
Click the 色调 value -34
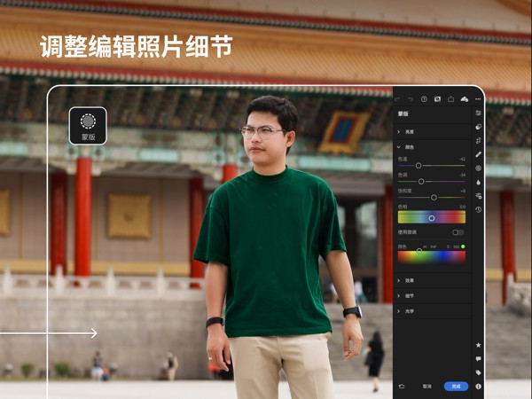pos(462,175)
